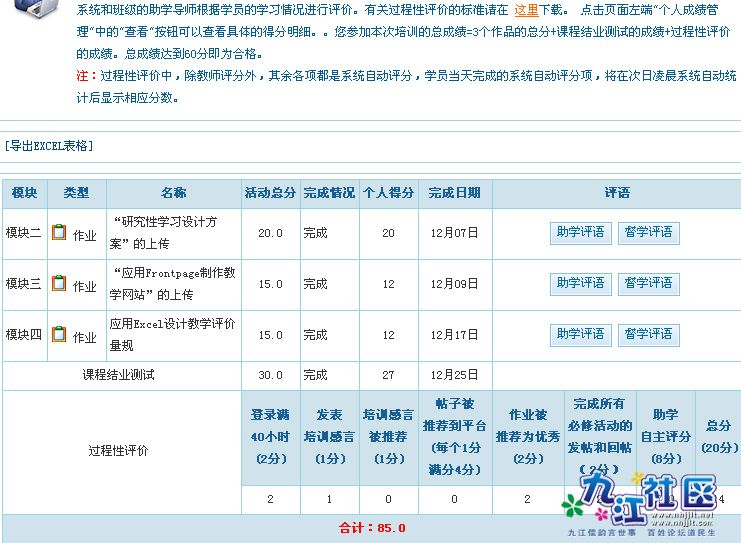The width and height of the screenshot is (741, 543).
Task: Click 导出EXCEL表格 export link
Action: pos(49,146)
